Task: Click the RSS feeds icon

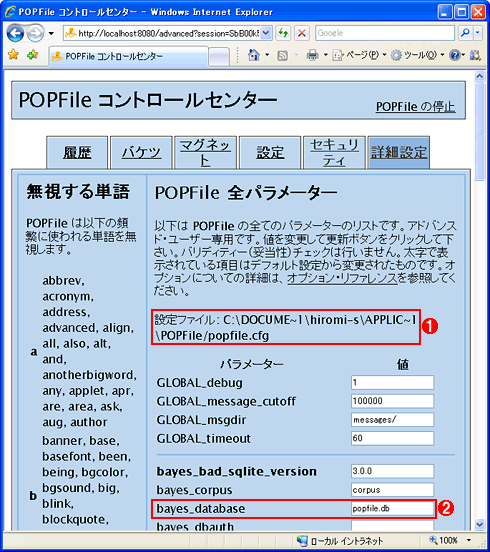Action: [x=282, y=55]
